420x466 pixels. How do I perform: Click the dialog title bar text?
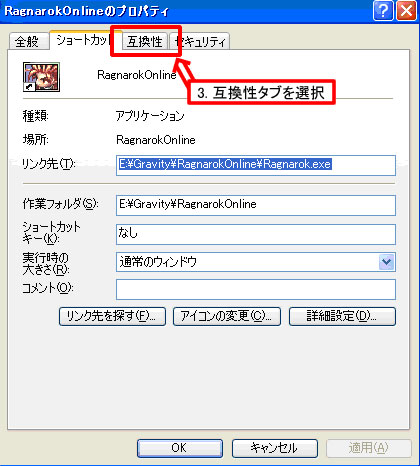coord(87,11)
